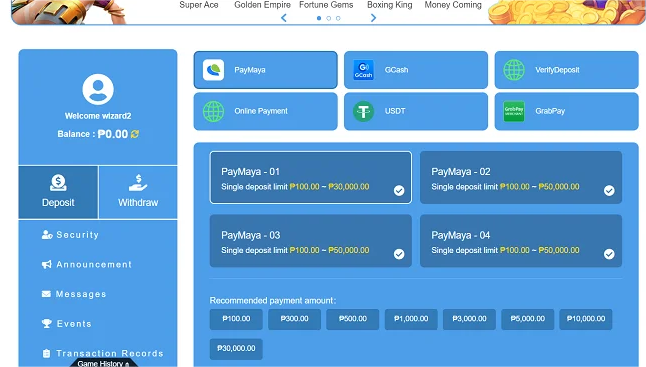Screen dimensions: 646x367
Task: Open the Golden Empire game
Action: point(262,5)
